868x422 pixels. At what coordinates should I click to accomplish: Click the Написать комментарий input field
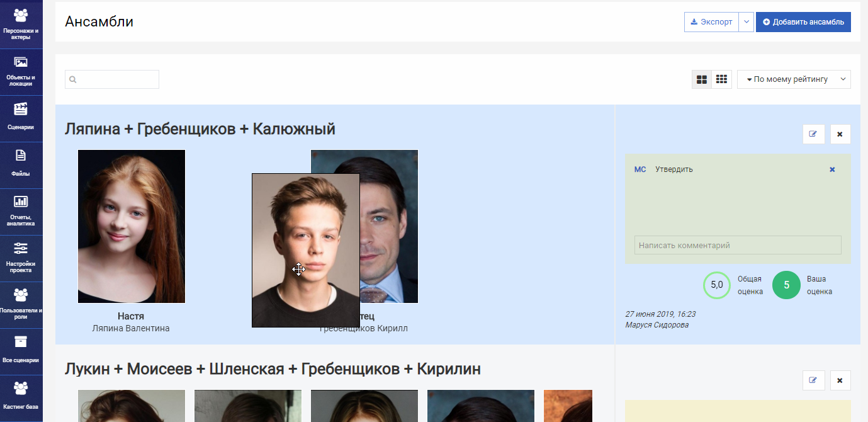pos(738,245)
